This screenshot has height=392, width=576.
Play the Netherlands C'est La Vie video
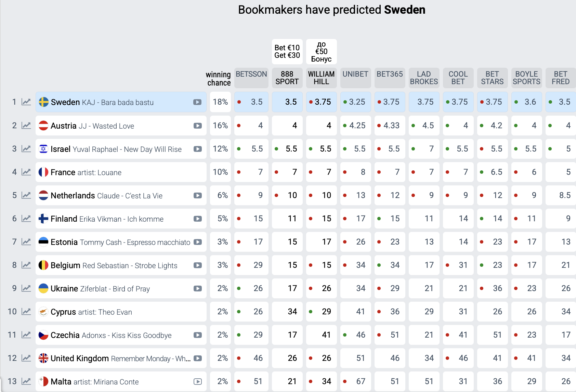coord(198,195)
